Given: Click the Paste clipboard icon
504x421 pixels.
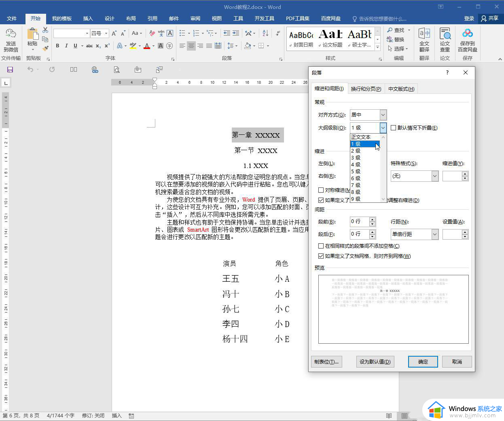Looking at the screenshot, I should pos(32,34).
